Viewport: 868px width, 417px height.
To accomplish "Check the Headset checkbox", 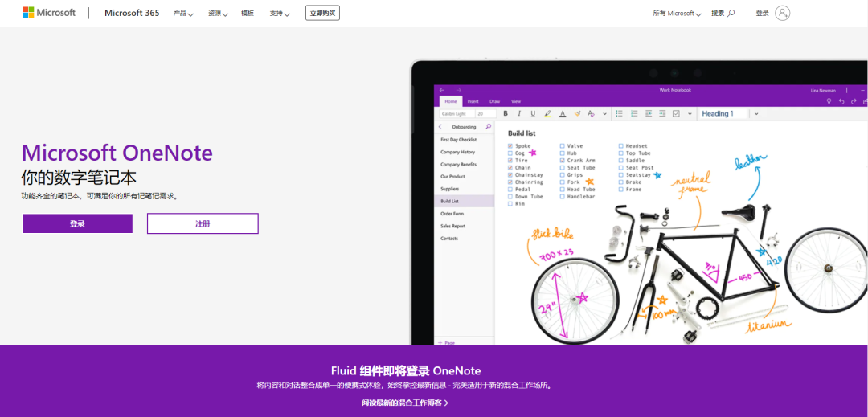I will pyautogui.click(x=620, y=146).
